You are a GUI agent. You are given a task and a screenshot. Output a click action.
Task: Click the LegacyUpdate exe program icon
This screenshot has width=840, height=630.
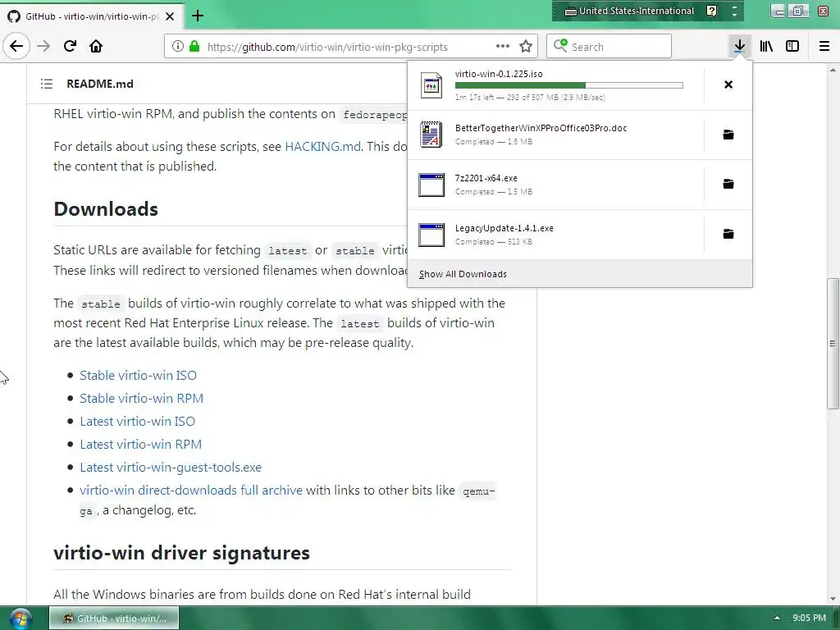[x=431, y=235]
